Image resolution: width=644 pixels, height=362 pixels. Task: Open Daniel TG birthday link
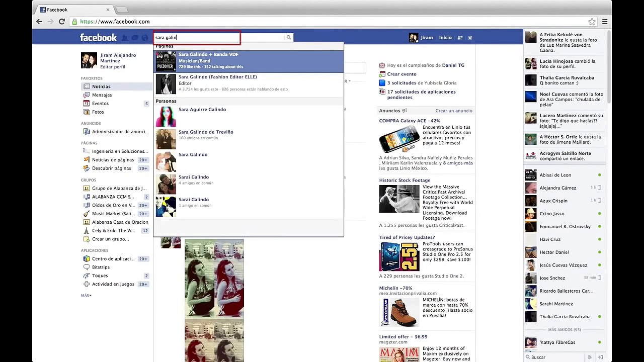pyautogui.click(x=453, y=65)
